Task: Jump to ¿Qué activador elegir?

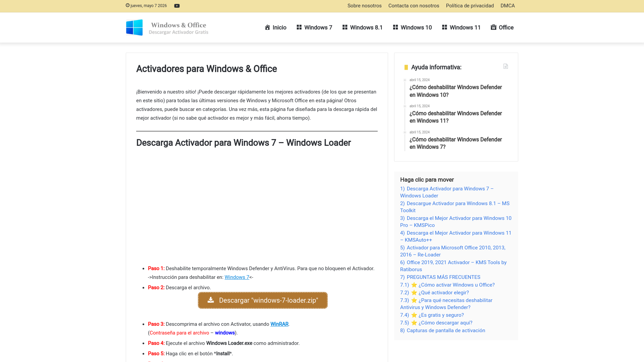Action: (434, 293)
